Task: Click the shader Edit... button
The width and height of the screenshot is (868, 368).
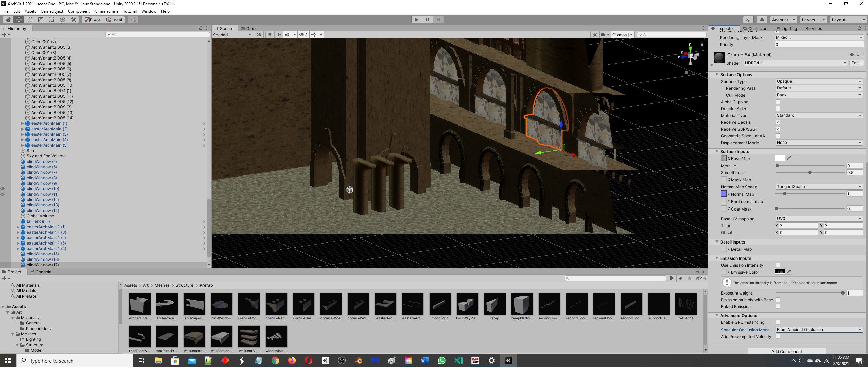Action: point(856,63)
